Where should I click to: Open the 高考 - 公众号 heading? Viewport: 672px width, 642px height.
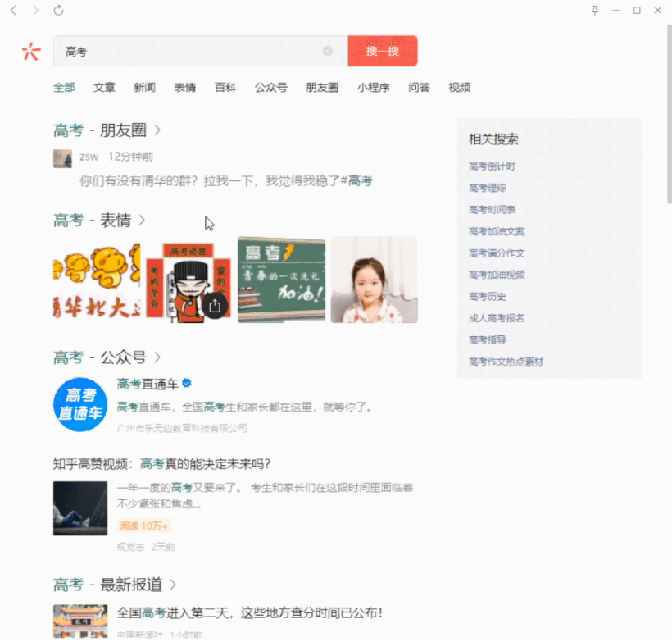(x=100, y=357)
